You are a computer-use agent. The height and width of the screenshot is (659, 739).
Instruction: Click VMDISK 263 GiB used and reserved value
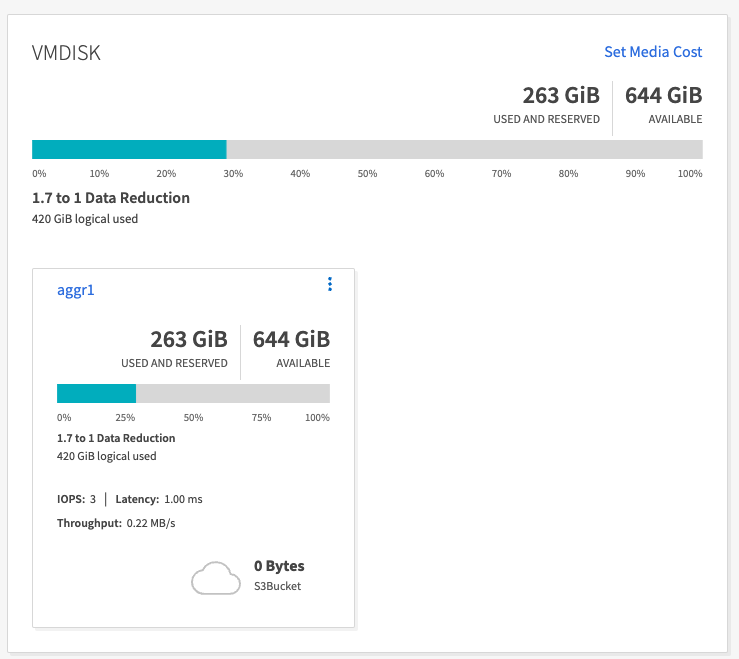pyautogui.click(x=560, y=96)
